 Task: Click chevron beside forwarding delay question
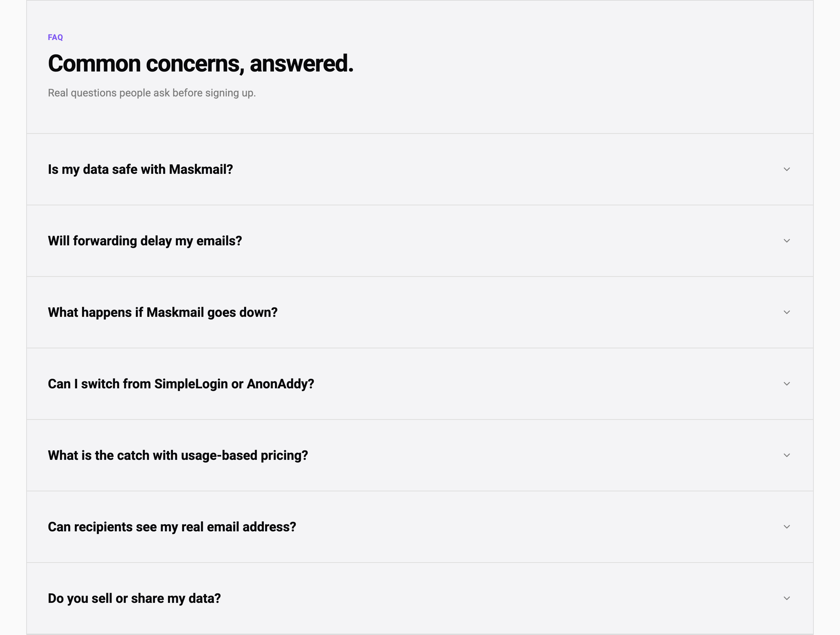pos(787,241)
